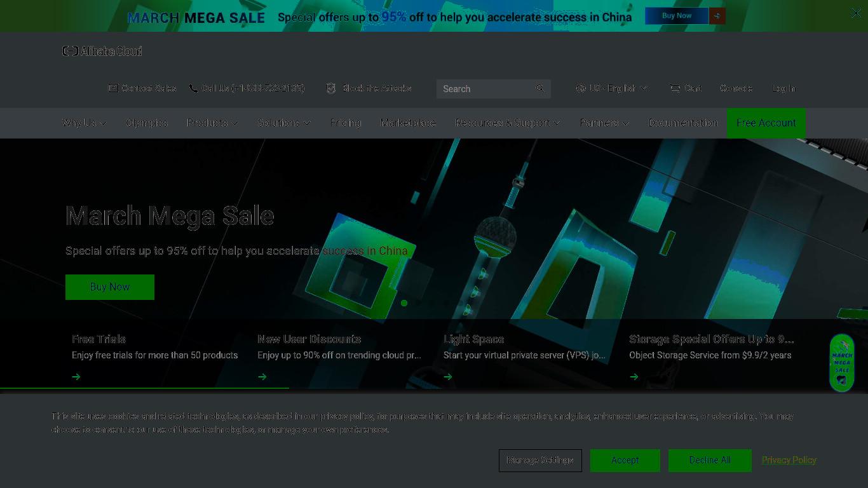Screen dimensions: 868x488
Task: Click the Call Us phone number
Action: coord(247,88)
